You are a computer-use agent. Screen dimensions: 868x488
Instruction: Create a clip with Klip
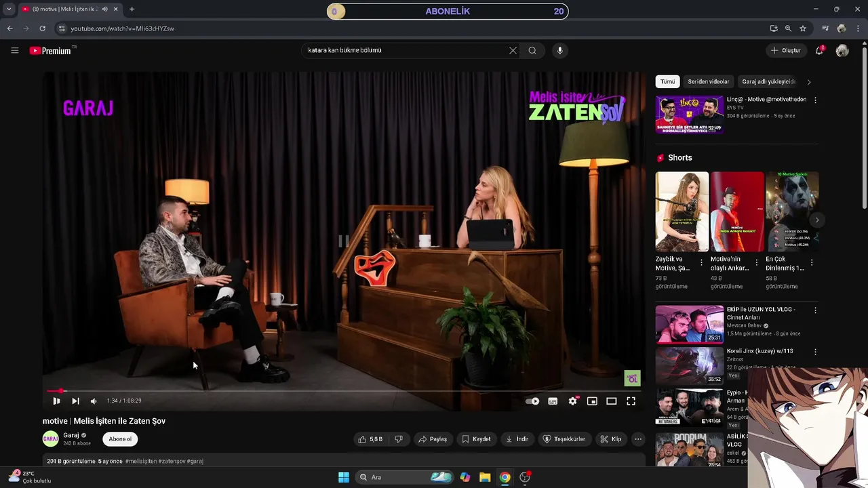[610, 439]
